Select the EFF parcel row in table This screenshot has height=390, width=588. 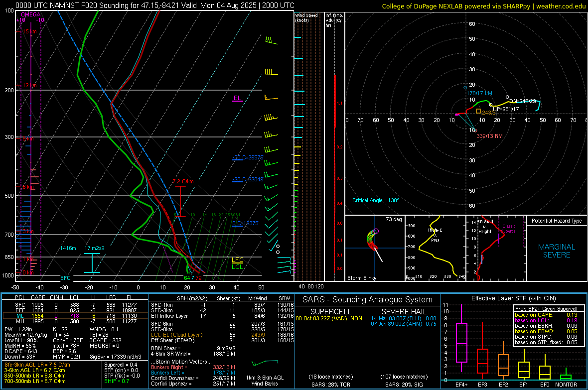[x=75, y=310]
